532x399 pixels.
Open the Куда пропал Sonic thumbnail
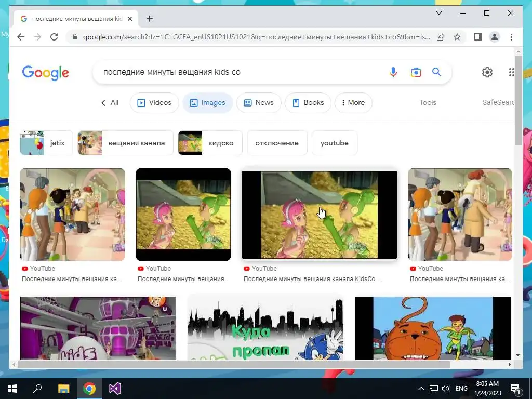(x=265, y=328)
